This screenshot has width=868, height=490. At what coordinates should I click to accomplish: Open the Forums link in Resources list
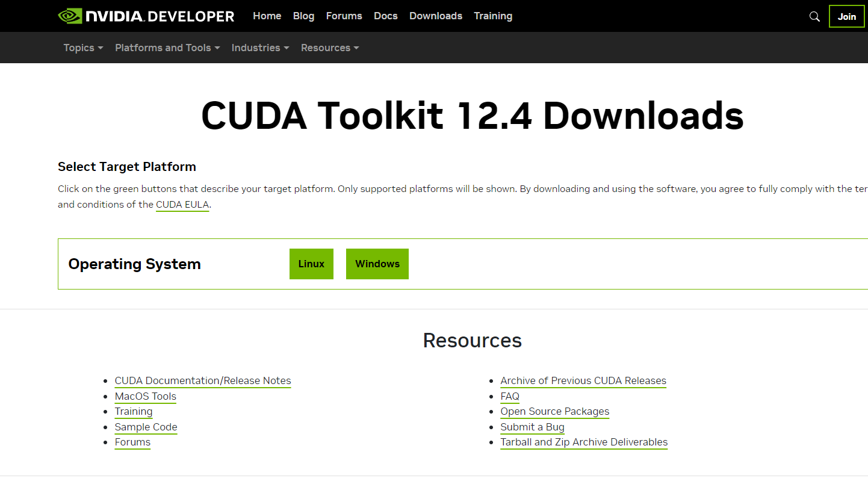132,442
